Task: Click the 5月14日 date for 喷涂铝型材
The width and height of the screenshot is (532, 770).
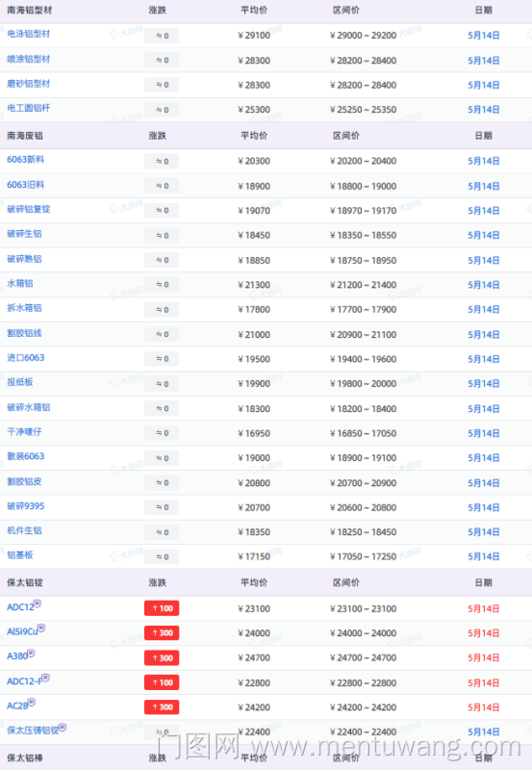Action: pos(483,61)
